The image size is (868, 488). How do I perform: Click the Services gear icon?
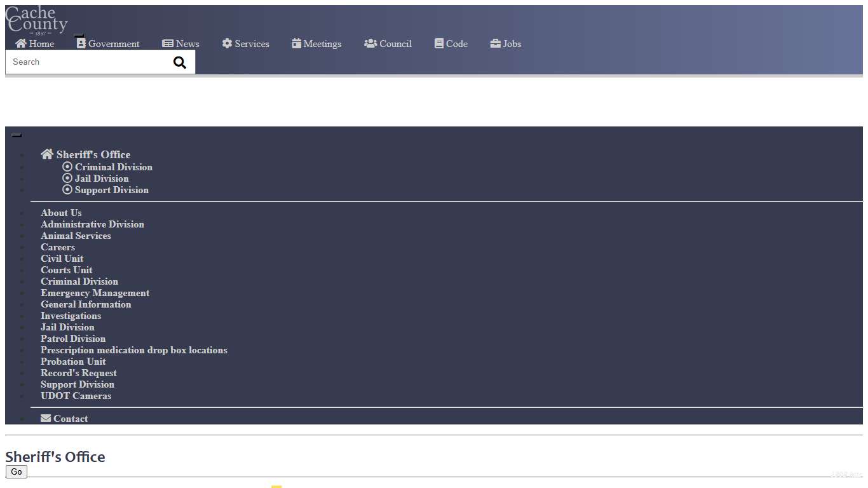(x=227, y=43)
